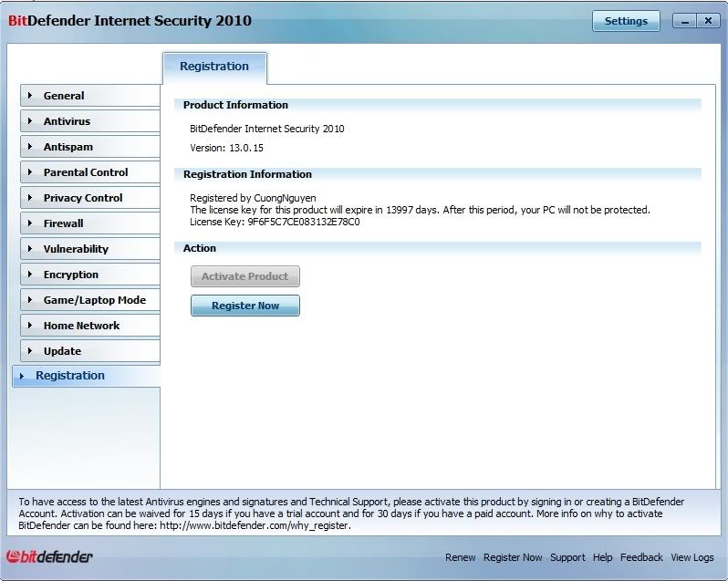
Task: Open the Antispam menu item
Action: coord(90,147)
